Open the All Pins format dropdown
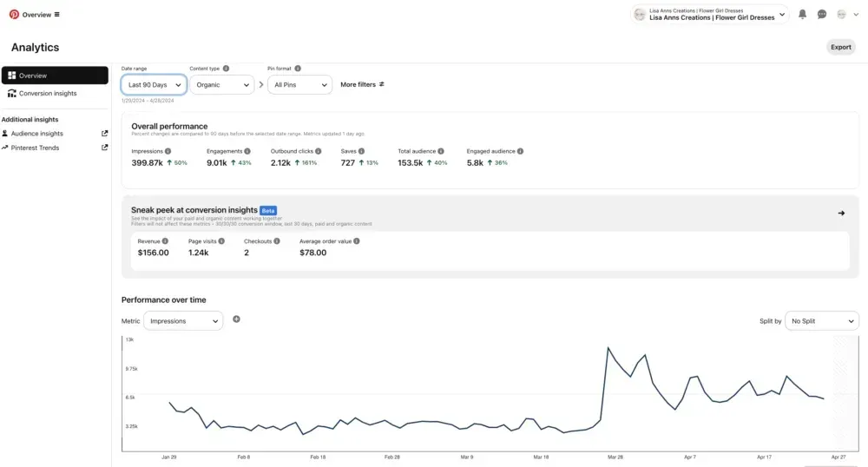This screenshot has height=467, width=868. pyautogui.click(x=300, y=85)
